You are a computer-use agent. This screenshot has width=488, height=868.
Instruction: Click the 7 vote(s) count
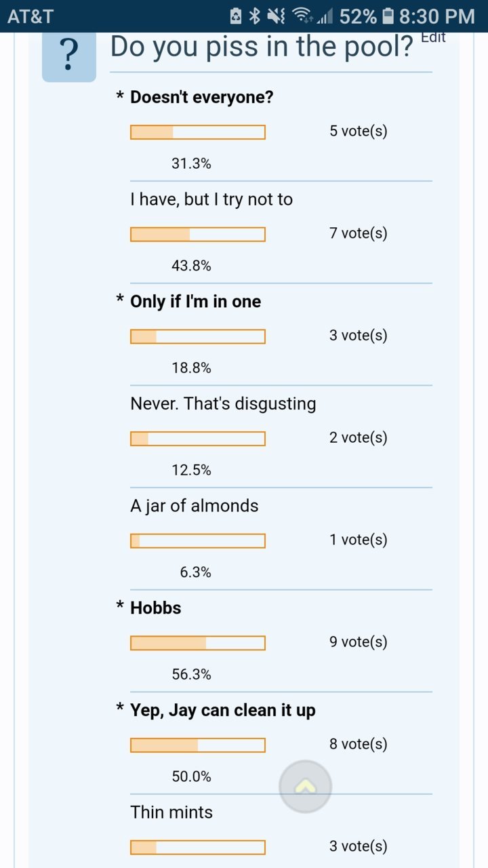pyautogui.click(x=359, y=233)
